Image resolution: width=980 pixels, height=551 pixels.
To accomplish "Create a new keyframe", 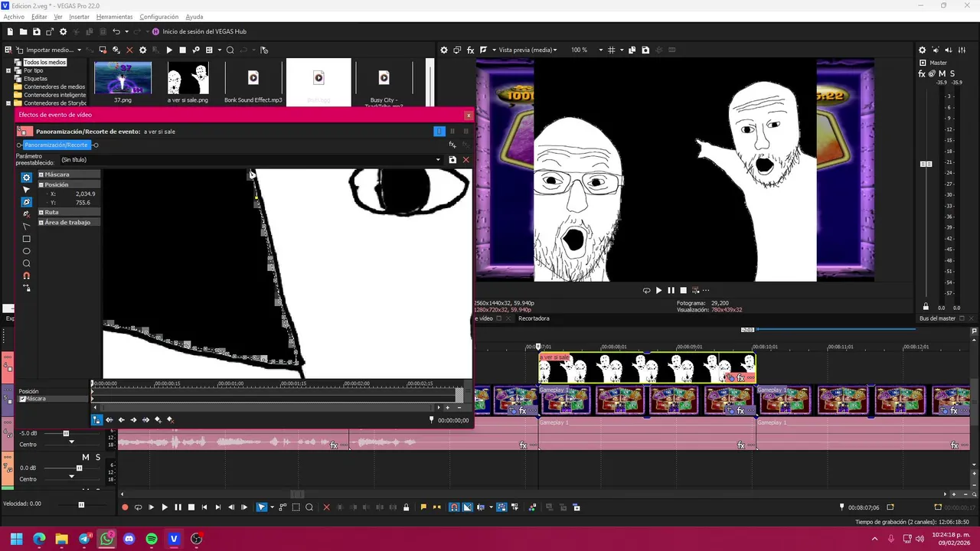I will 158,419.
